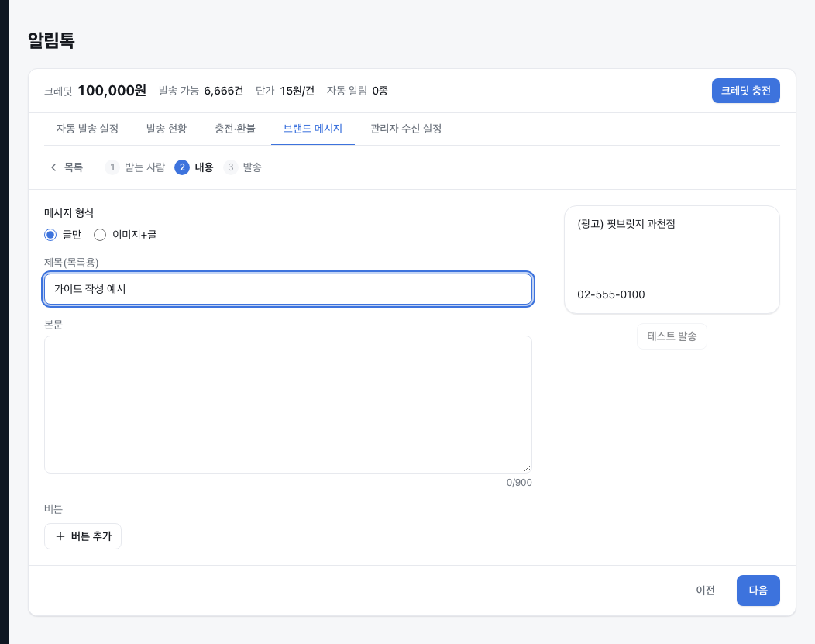Choose the 이미지+글 message format
This screenshot has width=815, height=644.
(x=126, y=235)
